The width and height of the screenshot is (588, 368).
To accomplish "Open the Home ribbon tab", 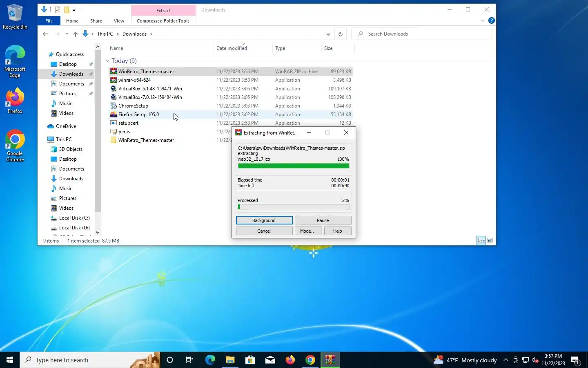I will pyautogui.click(x=72, y=21).
